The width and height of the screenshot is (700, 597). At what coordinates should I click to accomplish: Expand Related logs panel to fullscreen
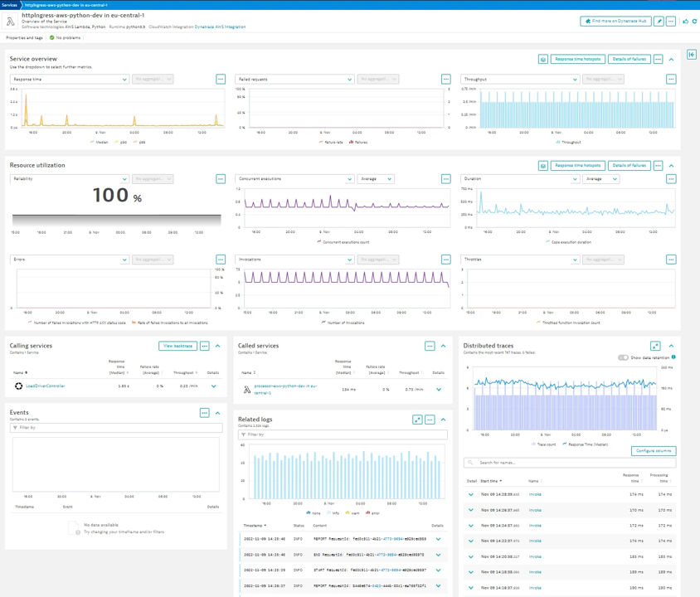point(417,420)
